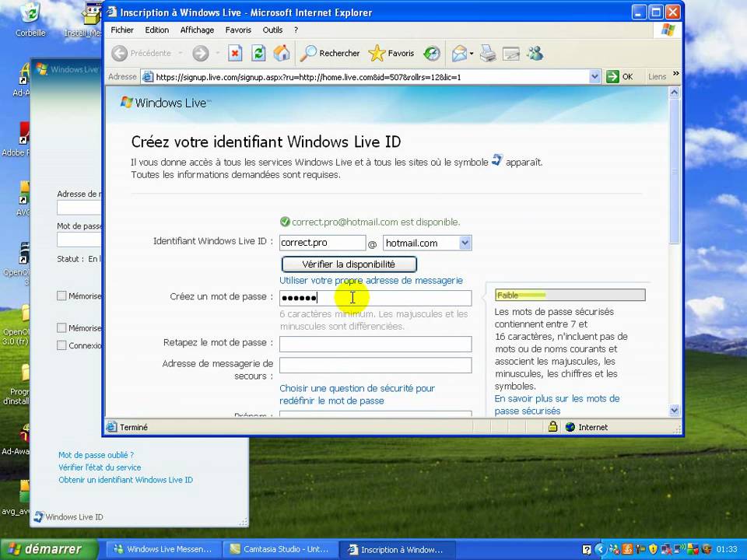Click Vérifier l'état du service link
This screenshot has width=747, height=560.
pyautogui.click(x=100, y=467)
